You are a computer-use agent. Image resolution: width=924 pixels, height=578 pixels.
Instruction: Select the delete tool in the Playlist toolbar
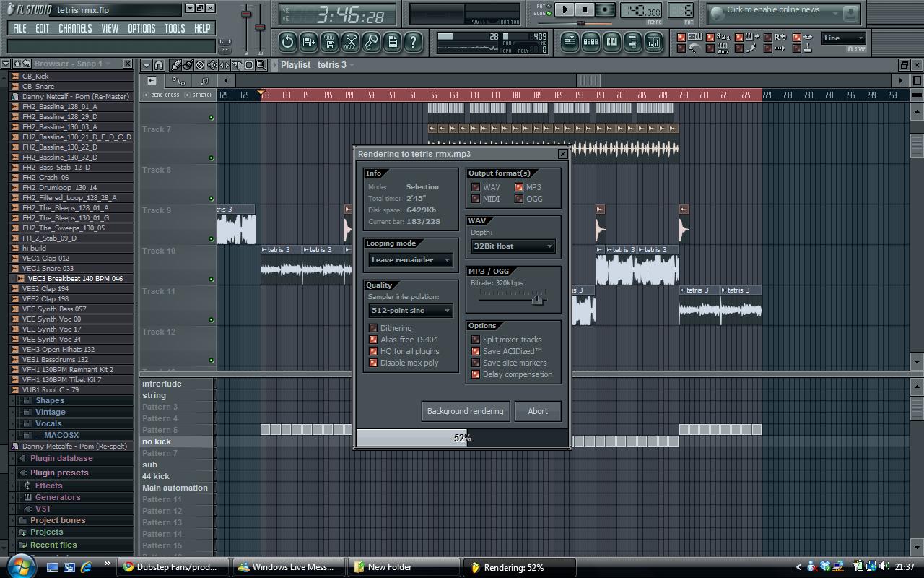[x=200, y=65]
